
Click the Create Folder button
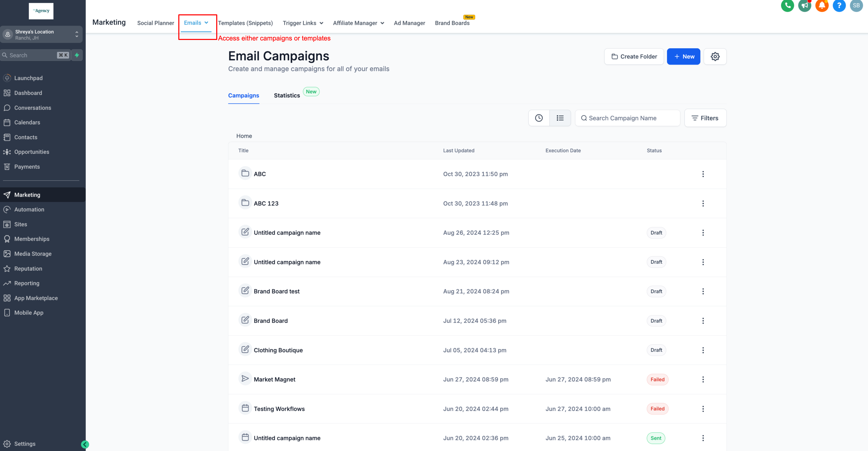click(x=634, y=57)
